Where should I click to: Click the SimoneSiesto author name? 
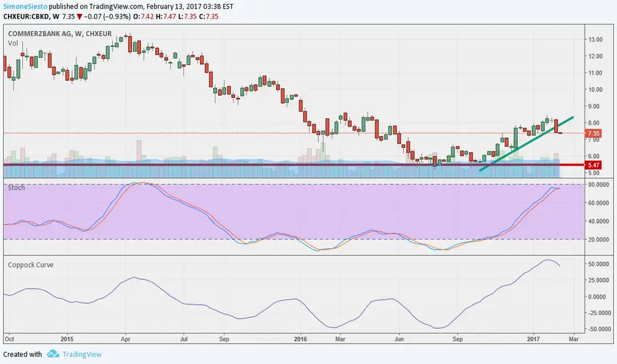pyautogui.click(x=25, y=7)
